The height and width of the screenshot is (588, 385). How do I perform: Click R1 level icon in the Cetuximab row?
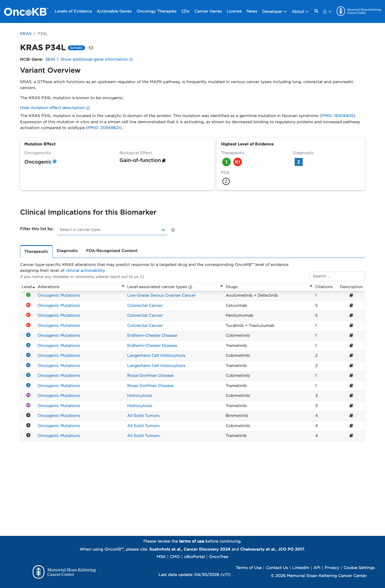click(x=28, y=305)
